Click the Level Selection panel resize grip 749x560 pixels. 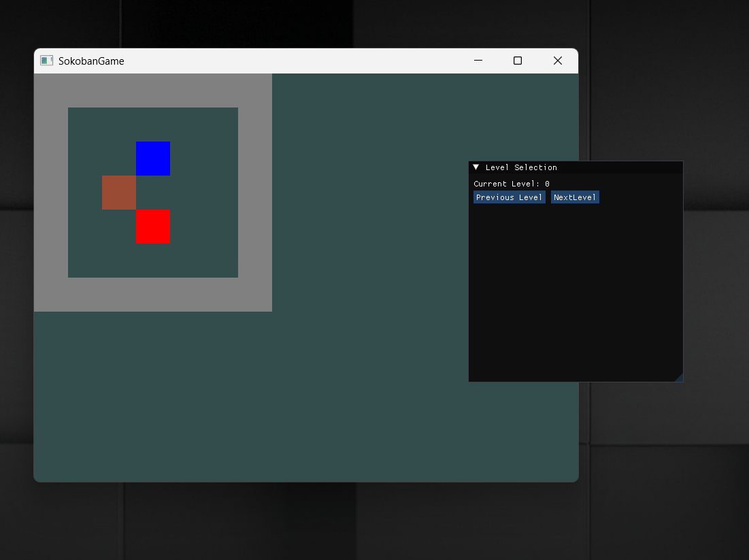[679, 378]
